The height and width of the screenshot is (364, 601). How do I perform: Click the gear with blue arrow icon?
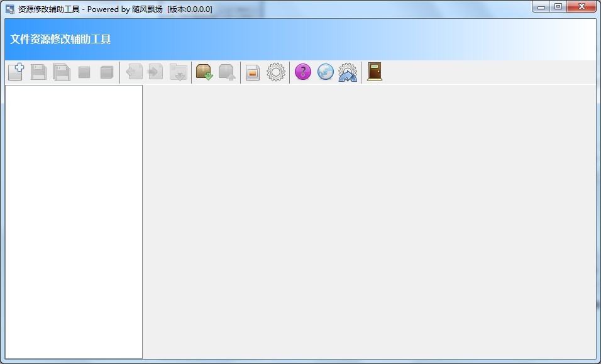(348, 72)
